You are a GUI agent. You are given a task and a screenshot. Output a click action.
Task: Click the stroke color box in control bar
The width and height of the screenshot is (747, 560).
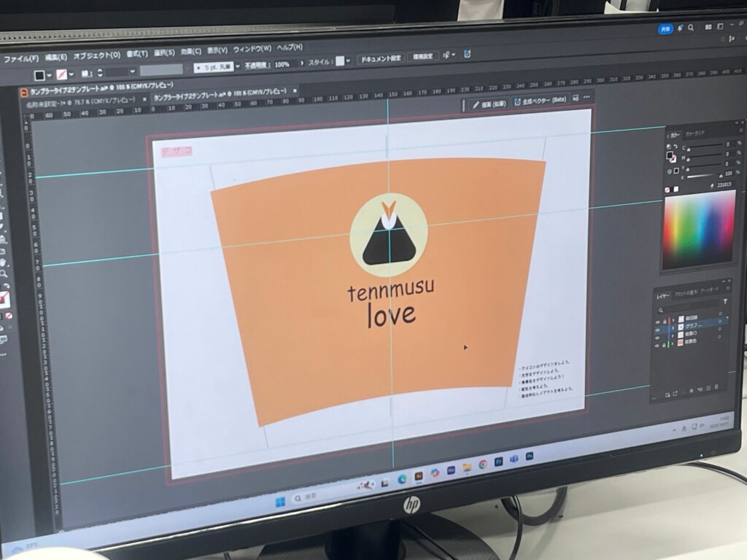pyautogui.click(x=63, y=74)
